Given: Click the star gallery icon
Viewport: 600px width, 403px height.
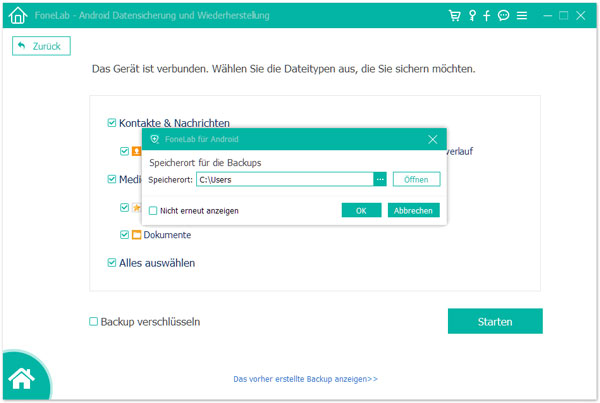Looking at the screenshot, I should click(137, 207).
